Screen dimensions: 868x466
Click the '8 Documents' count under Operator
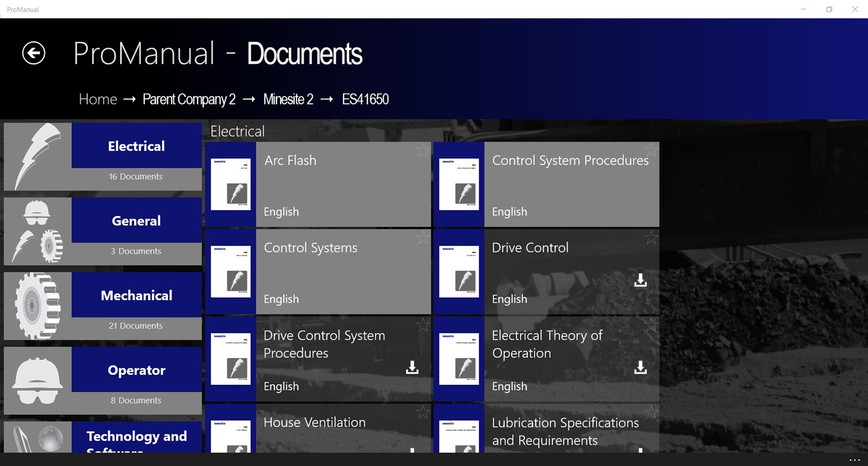click(136, 400)
